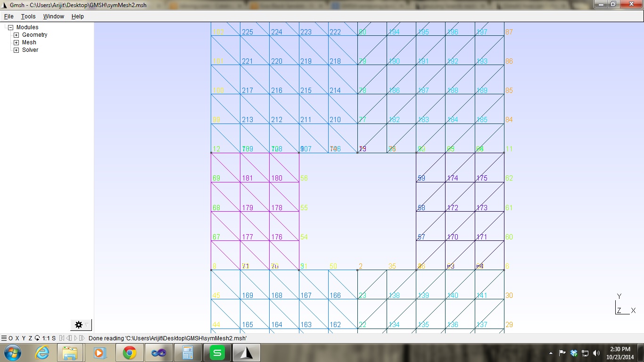Image resolution: width=644 pixels, height=362 pixels.
Task: Click mesh node label 138
Action: point(394,296)
